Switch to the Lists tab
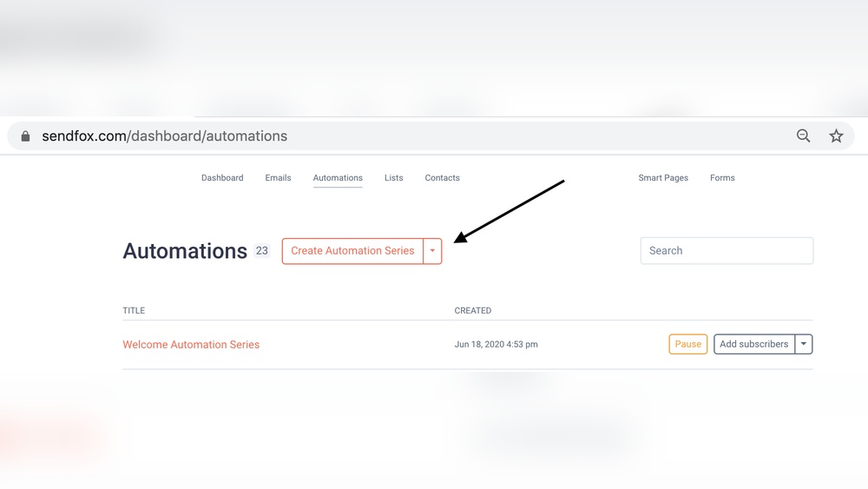This screenshot has width=868, height=489. (x=394, y=178)
